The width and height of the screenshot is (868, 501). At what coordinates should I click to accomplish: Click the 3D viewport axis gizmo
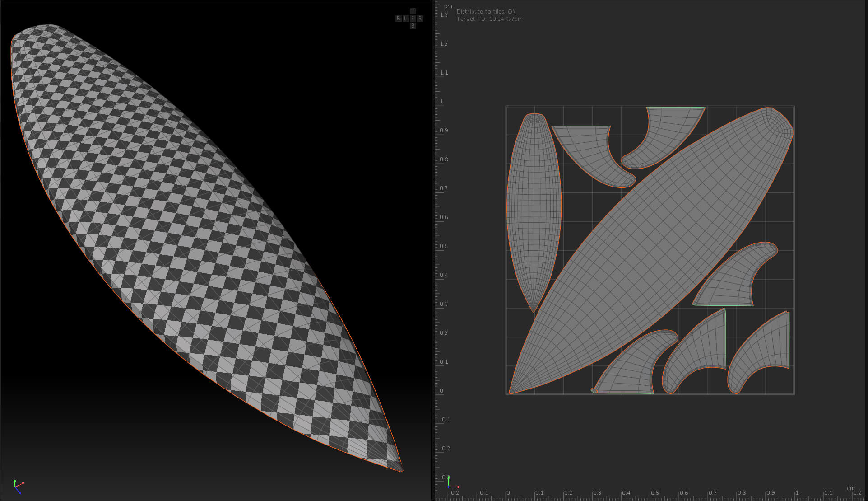[18, 487]
